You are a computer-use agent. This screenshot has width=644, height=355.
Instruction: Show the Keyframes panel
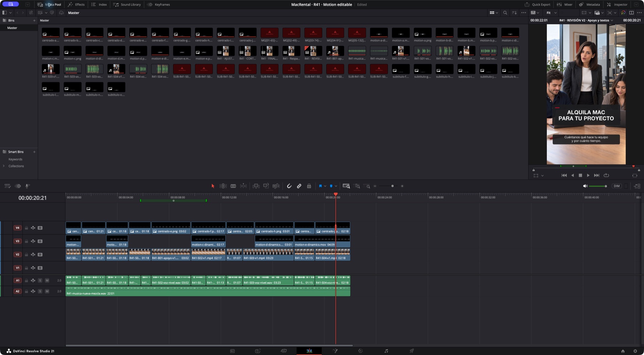[x=158, y=5]
